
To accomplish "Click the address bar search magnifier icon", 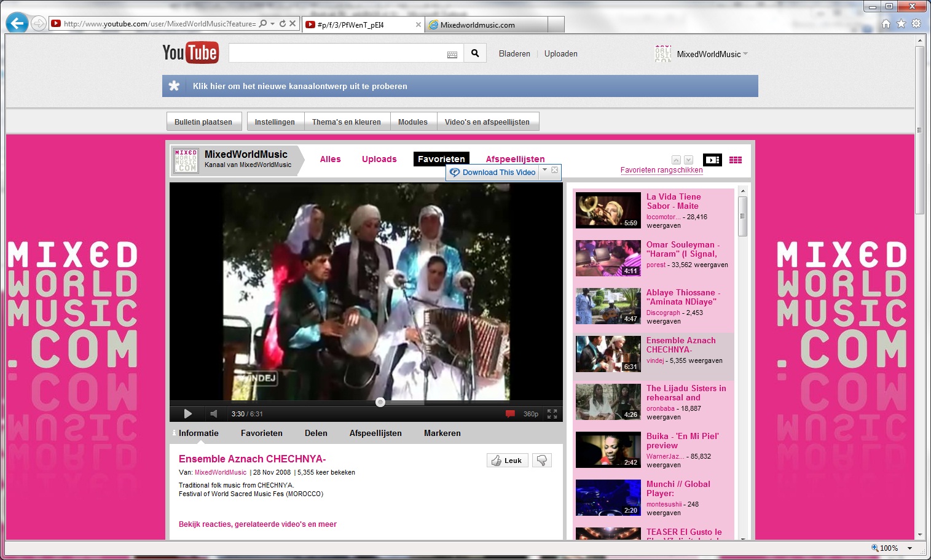I will 263,24.
